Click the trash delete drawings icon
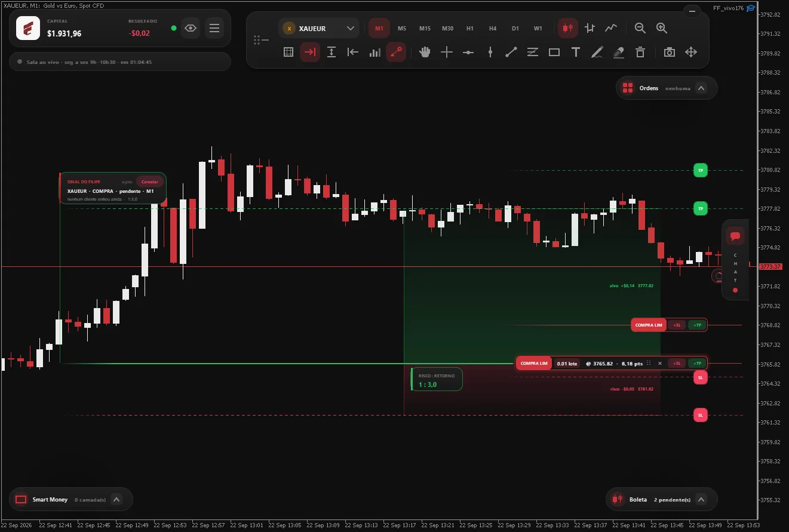This screenshot has height=532, width=789. 640,52
